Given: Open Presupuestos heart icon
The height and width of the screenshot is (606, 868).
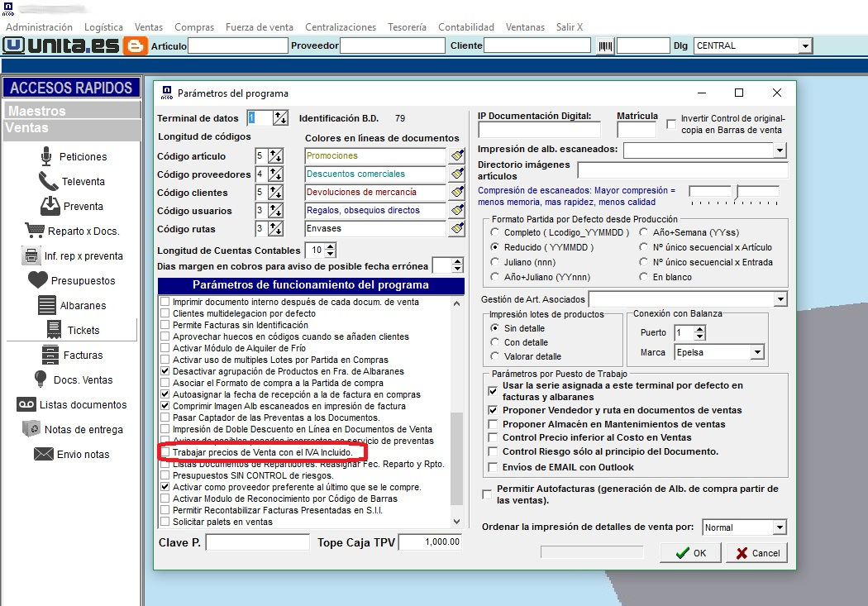Looking at the screenshot, I should pos(38,280).
